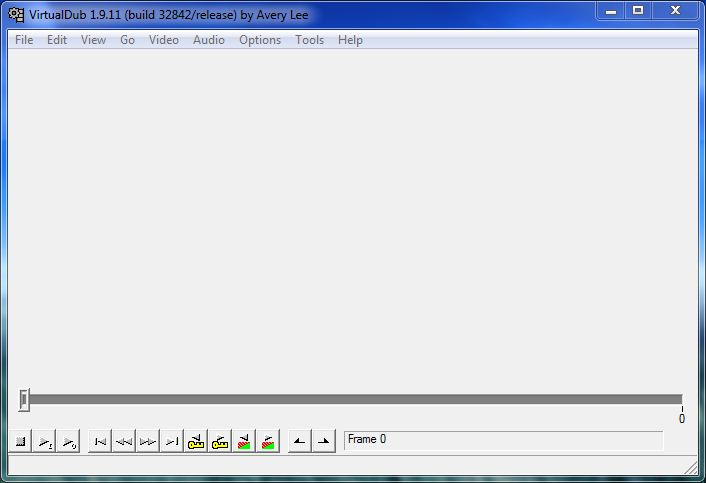Step forward one frame
Image resolution: width=706 pixels, height=483 pixels.
[148, 441]
